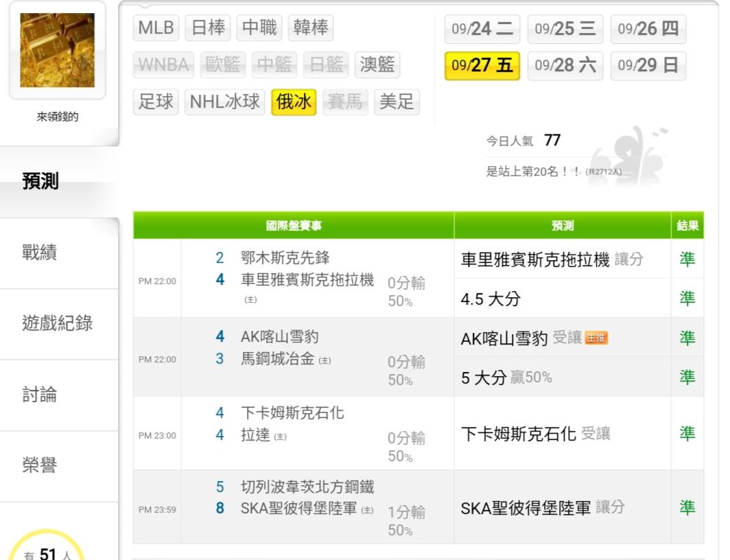This screenshot has width=730, height=560.
Task: Click prediction 4.5 大分
Action: [x=491, y=299]
